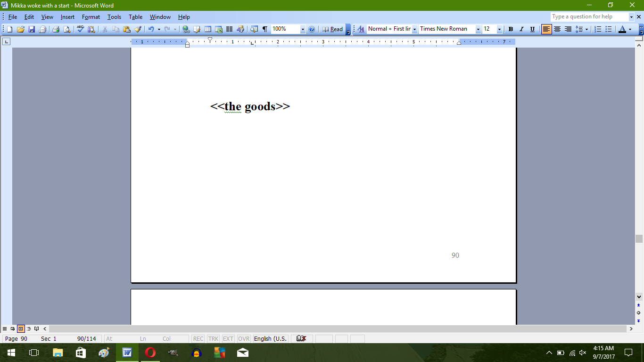The height and width of the screenshot is (362, 644).
Task: Open the Table menu
Action: click(x=135, y=17)
